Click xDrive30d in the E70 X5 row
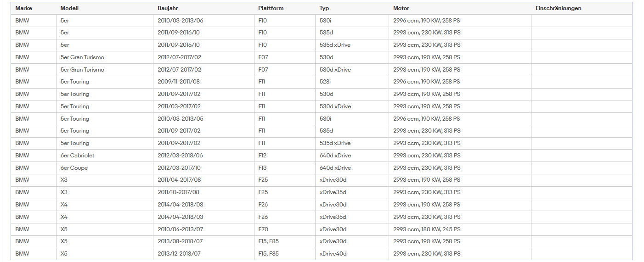Viewport: 644px width, 262px height. coord(352,229)
